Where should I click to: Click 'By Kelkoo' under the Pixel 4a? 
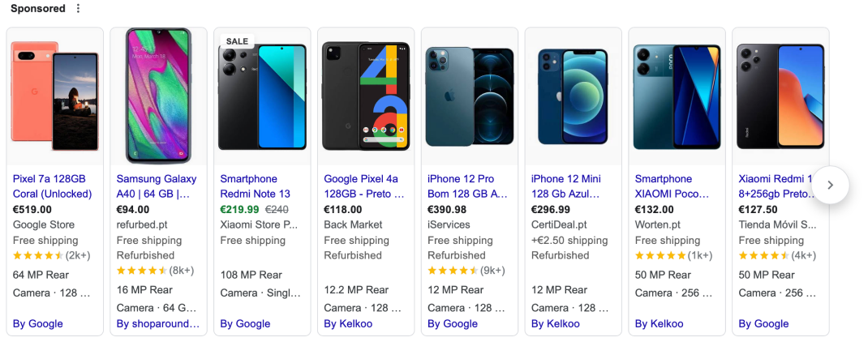[350, 324]
